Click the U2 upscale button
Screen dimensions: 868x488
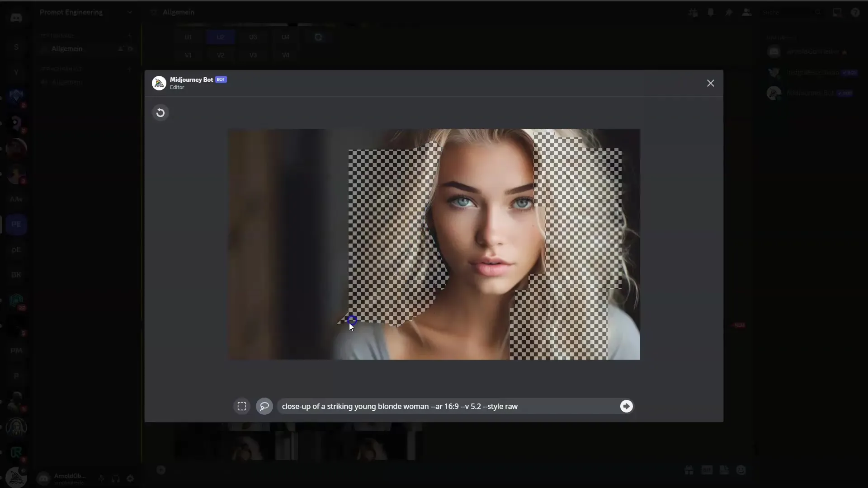221,37
